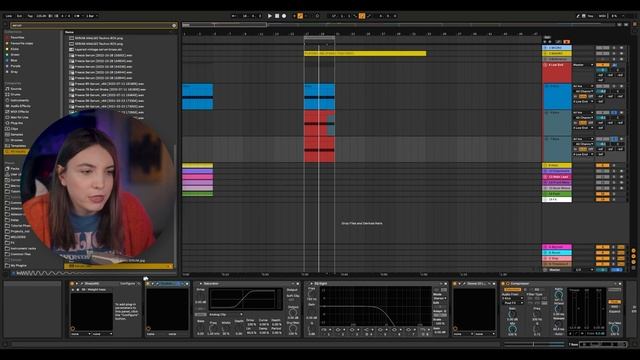Select All results in browser sidebar

(16, 151)
